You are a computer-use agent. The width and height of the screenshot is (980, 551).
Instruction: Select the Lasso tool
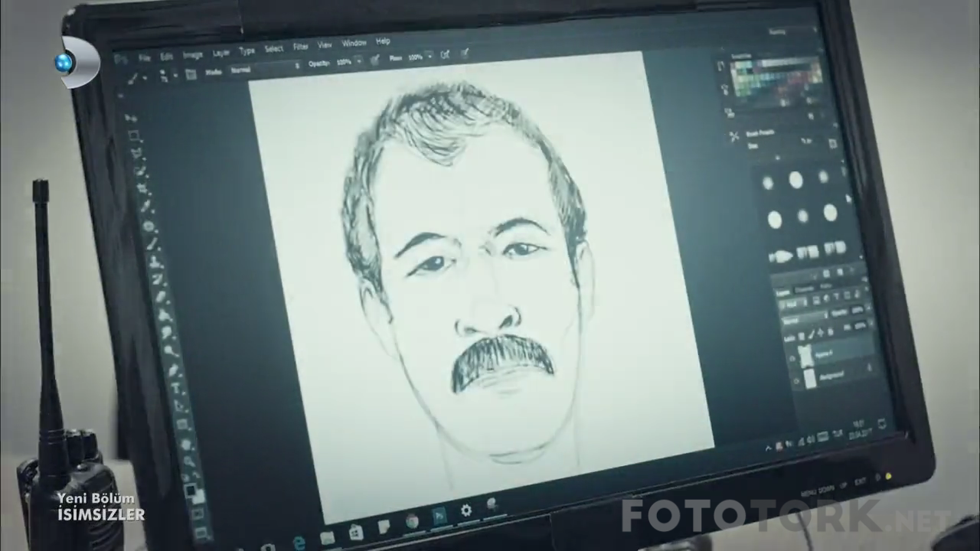point(136,153)
